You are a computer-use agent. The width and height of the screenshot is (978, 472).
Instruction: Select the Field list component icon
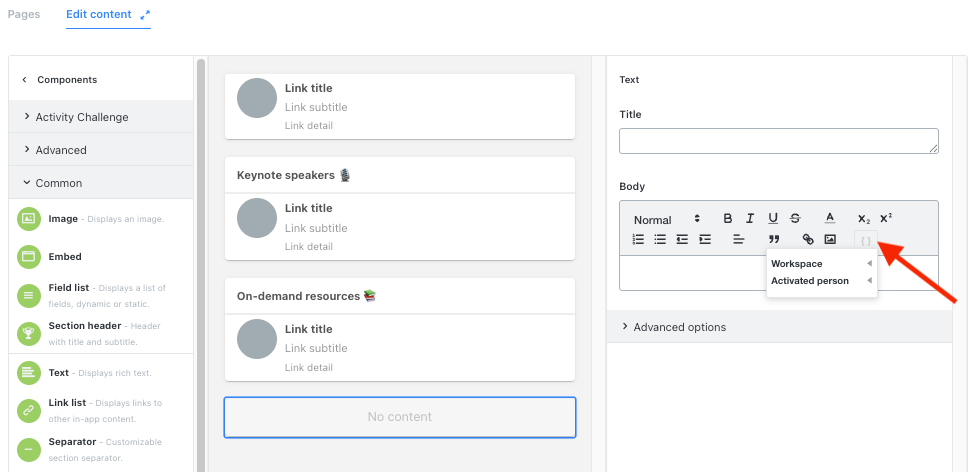click(x=28, y=296)
